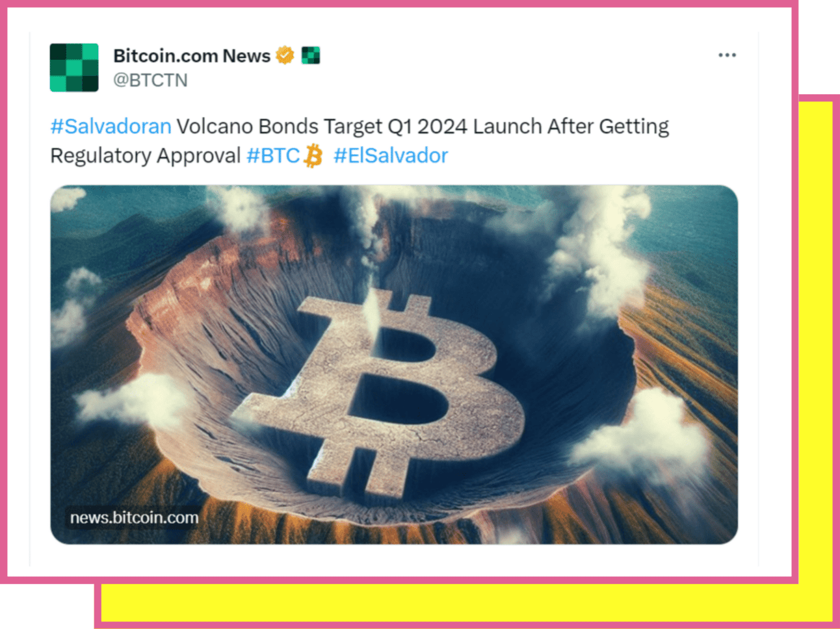Click the green checkered affiliate badge
Image resolution: width=840 pixels, height=629 pixels.
click(x=311, y=56)
